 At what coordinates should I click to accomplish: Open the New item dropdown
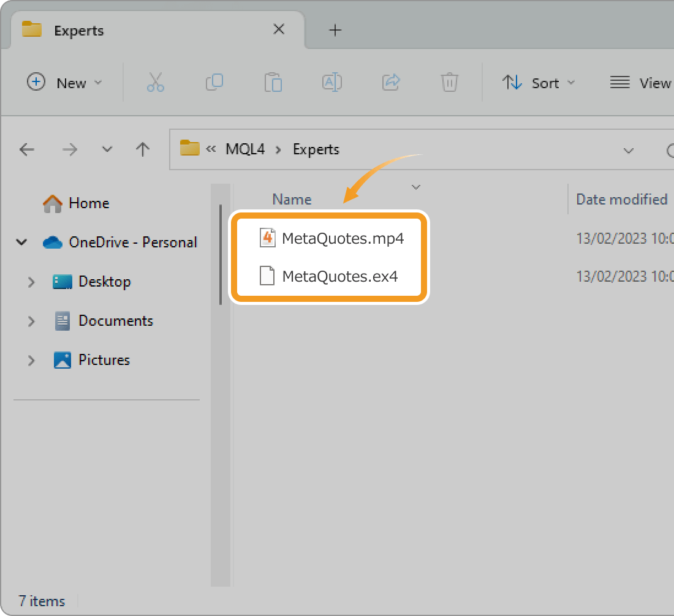tap(64, 83)
